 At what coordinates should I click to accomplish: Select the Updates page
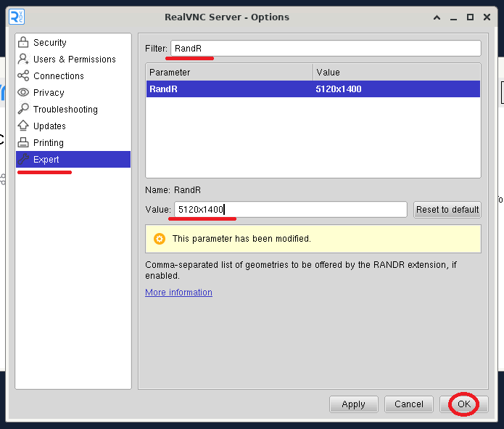pos(73,126)
